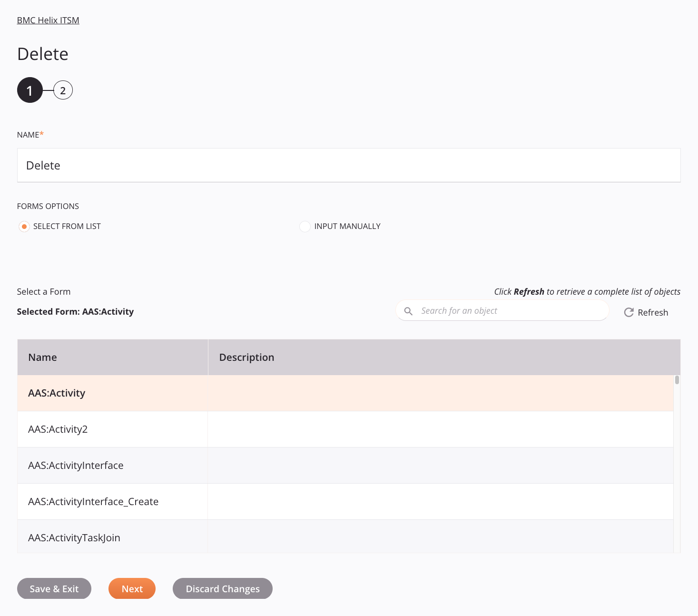Click the form list scrollbar thumb
This screenshot has height=616, width=698.
677,380
